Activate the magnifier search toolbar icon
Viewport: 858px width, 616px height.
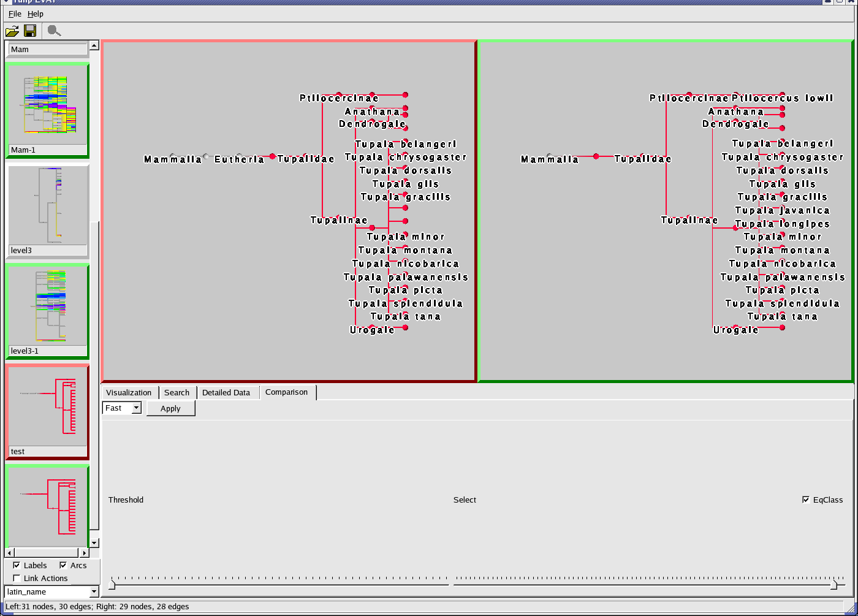click(54, 31)
